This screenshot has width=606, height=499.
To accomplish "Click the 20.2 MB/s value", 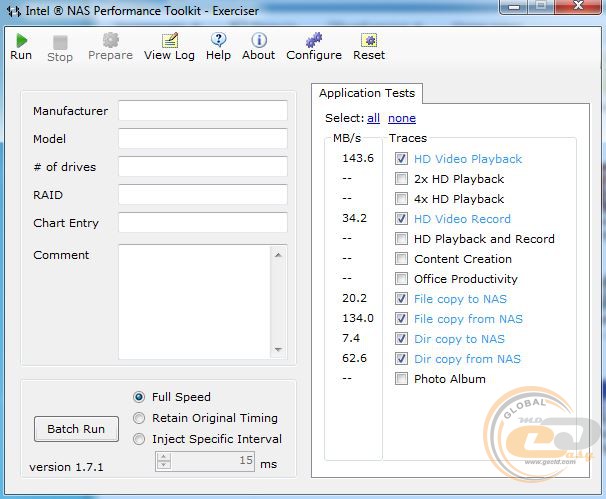I will pos(354,298).
